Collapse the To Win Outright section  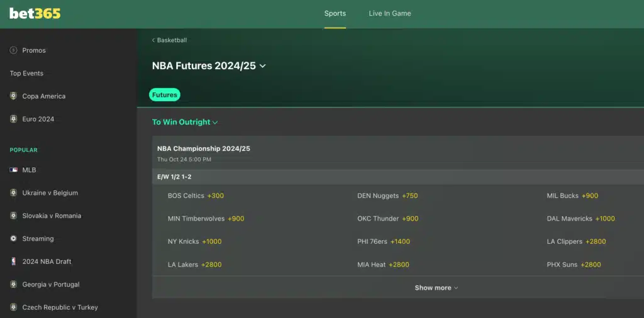tap(185, 122)
